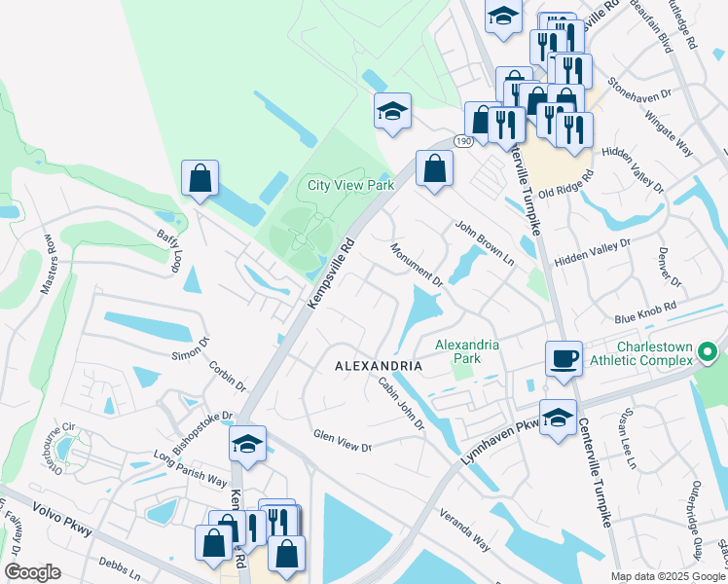Select the fork and knife marker left of Centerville Turnpike
This screenshot has width=728, height=584.
click(x=506, y=126)
